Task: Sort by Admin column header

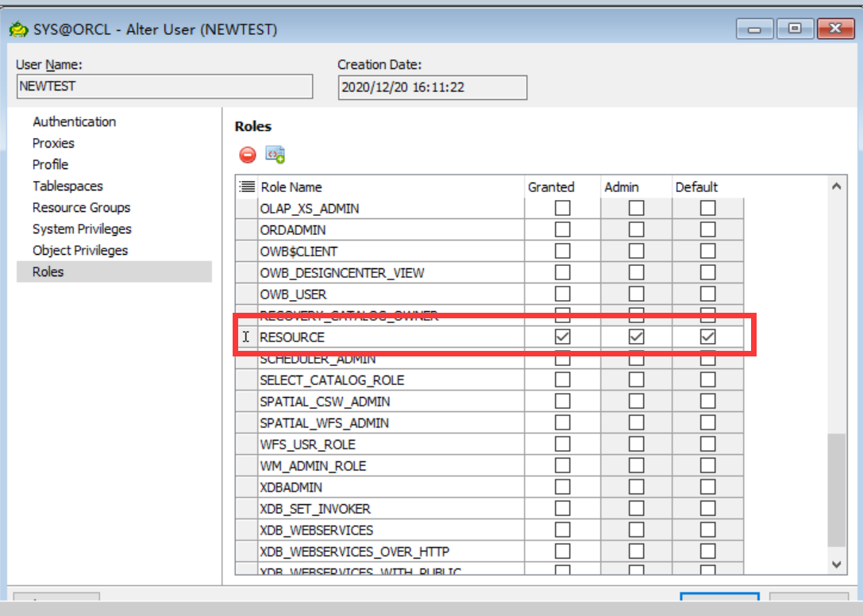Action: click(x=636, y=187)
